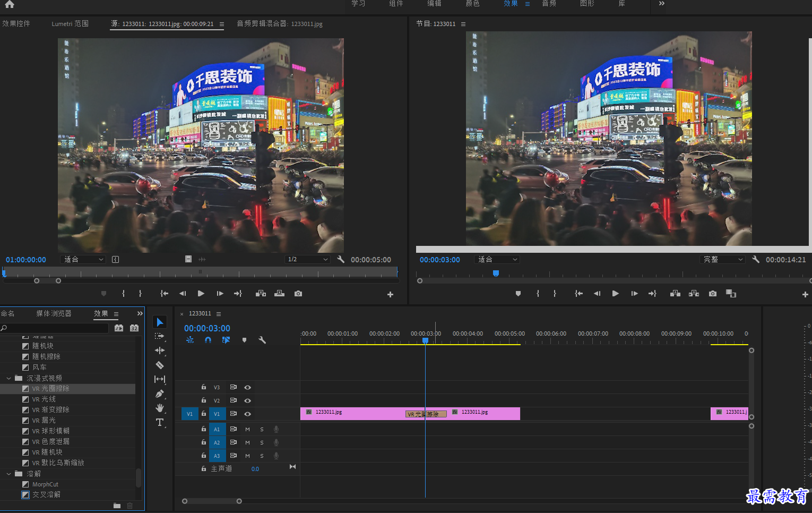Select 交叉溶解 transition

point(46,494)
